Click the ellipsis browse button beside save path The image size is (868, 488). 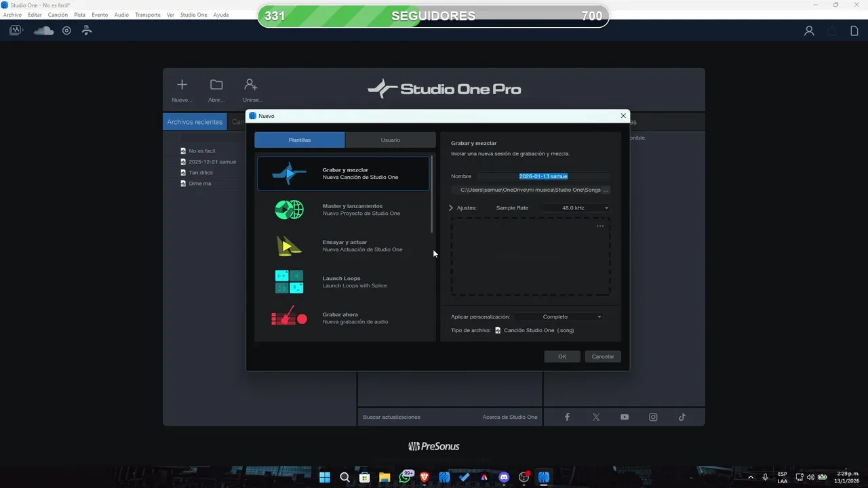click(606, 190)
